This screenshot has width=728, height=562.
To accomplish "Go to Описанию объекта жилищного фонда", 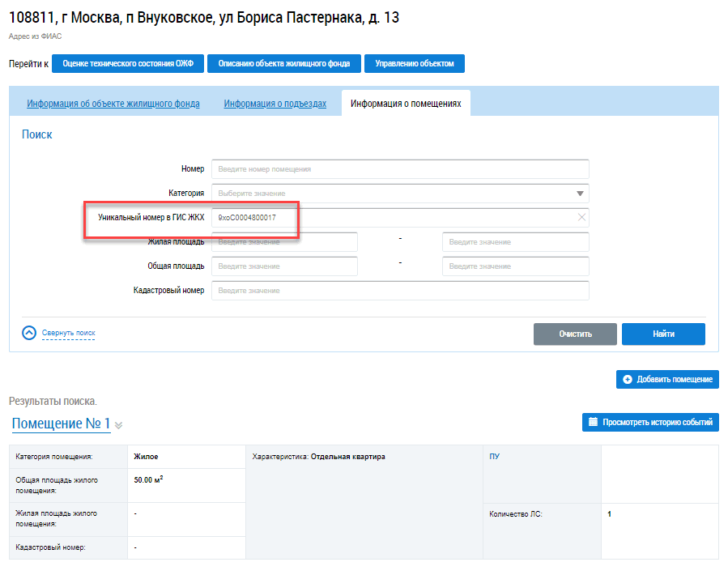I will pos(284,64).
